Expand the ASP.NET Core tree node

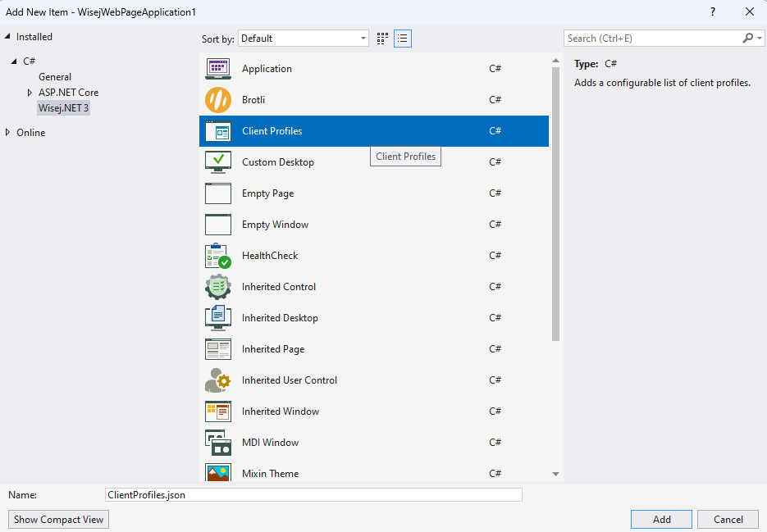(x=30, y=93)
